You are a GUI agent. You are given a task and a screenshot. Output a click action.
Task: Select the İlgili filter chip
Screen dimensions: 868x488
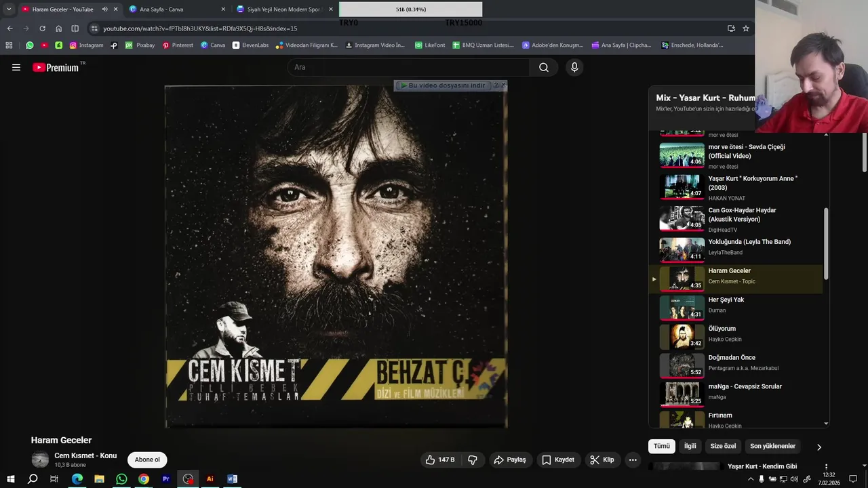(690, 446)
